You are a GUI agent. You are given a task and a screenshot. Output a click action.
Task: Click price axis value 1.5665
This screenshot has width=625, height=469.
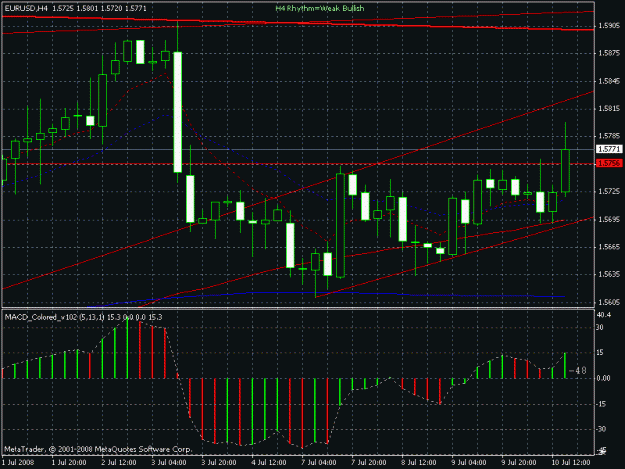point(609,247)
